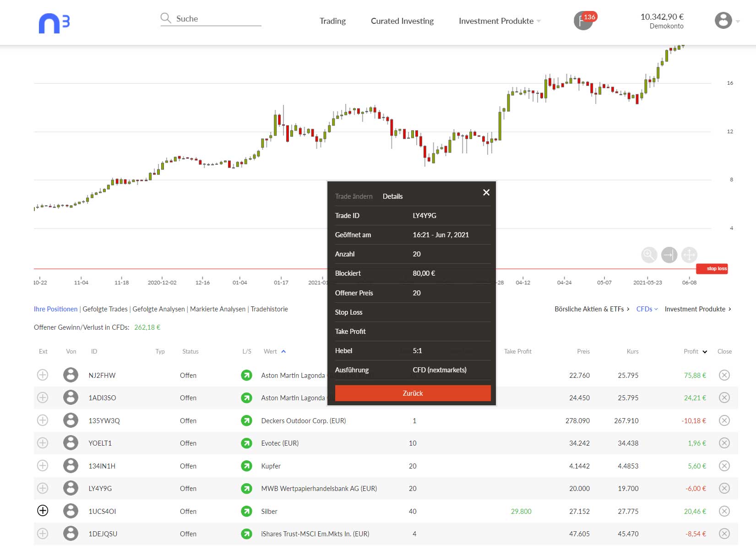Open Gefolgte Trades tab
The width and height of the screenshot is (756, 556).
pos(105,309)
